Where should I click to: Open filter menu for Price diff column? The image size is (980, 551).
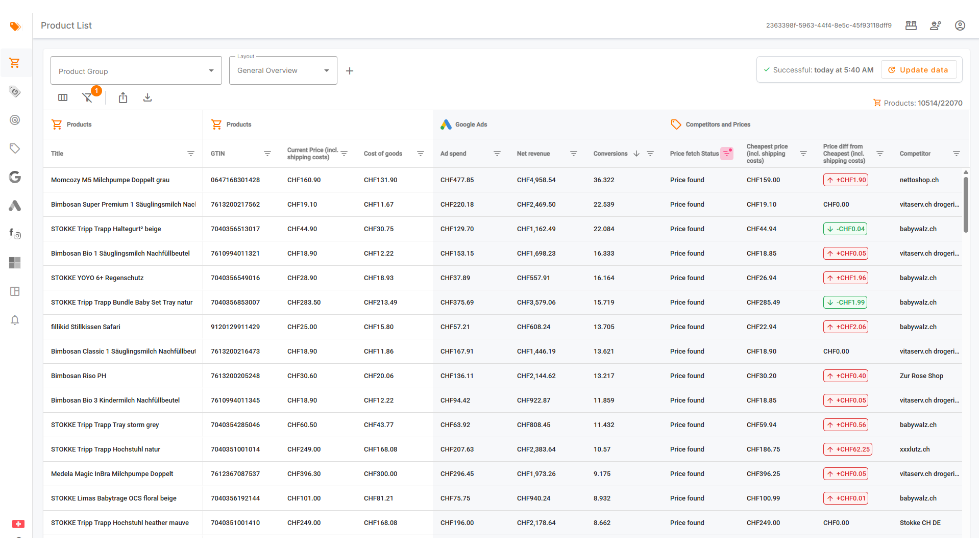click(x=880, y=154)
